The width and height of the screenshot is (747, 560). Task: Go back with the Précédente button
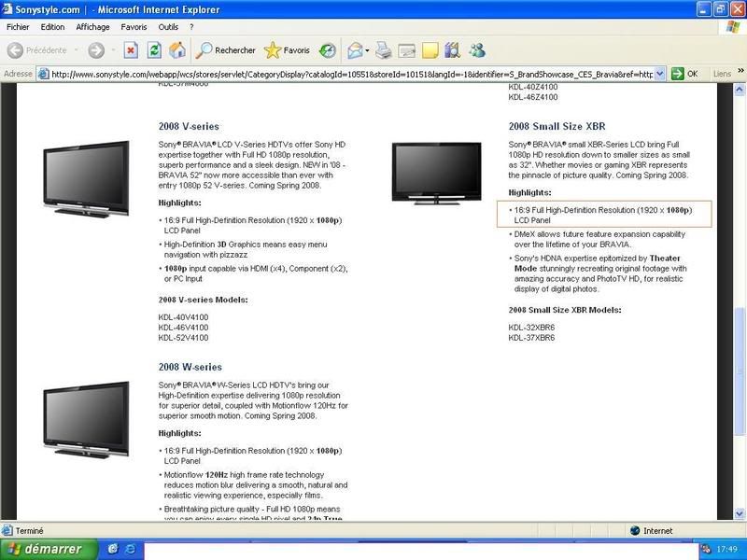pyautogui.click(x=37, y=50)
